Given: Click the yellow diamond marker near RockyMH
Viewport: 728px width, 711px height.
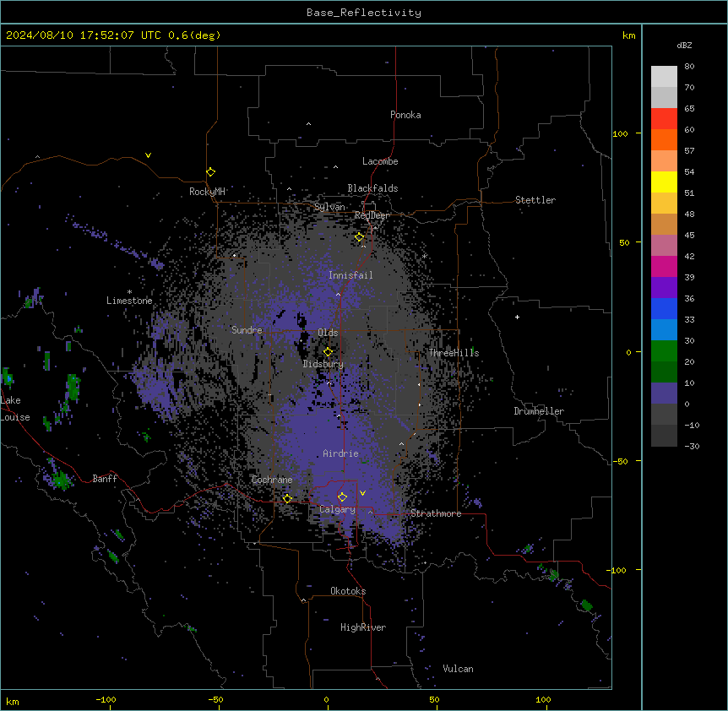Looking at the screenshot, I should coord(211,172).
